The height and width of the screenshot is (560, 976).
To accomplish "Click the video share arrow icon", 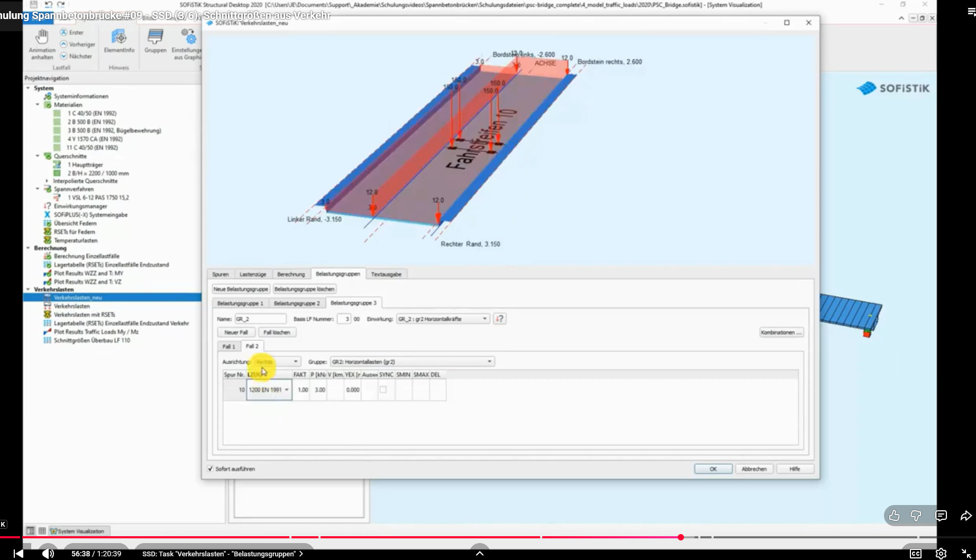I will 966,516.
